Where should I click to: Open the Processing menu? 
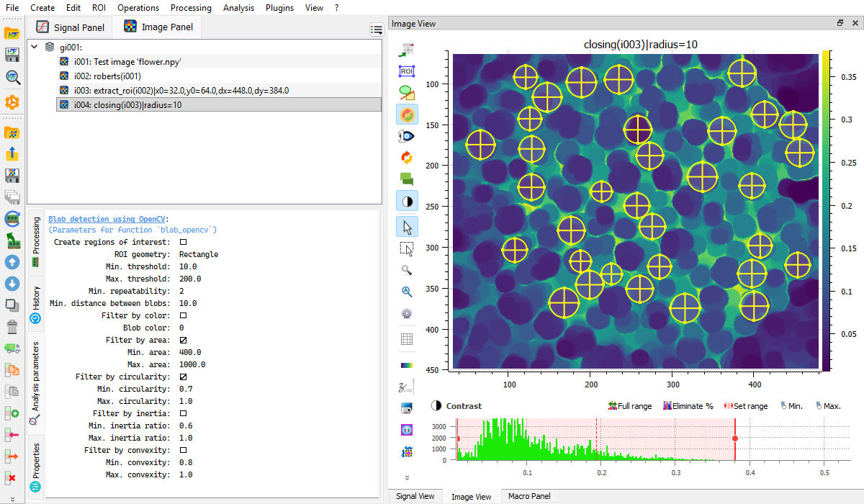coord(191,8)
